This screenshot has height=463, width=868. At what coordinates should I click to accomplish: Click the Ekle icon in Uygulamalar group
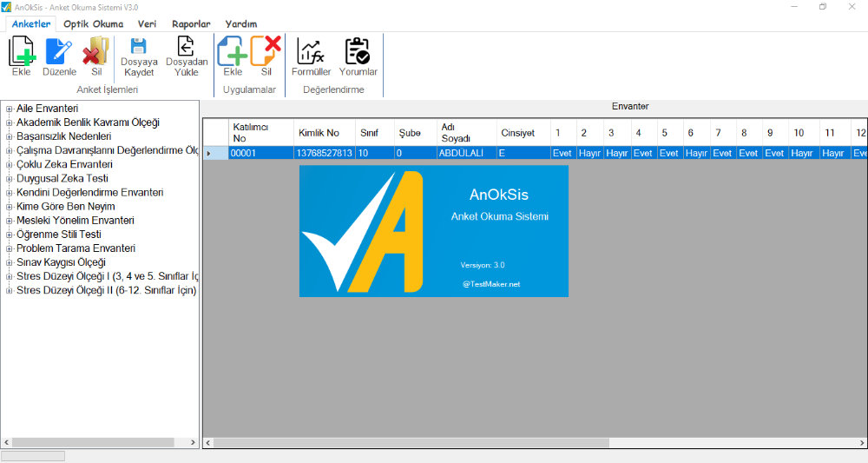233,53
